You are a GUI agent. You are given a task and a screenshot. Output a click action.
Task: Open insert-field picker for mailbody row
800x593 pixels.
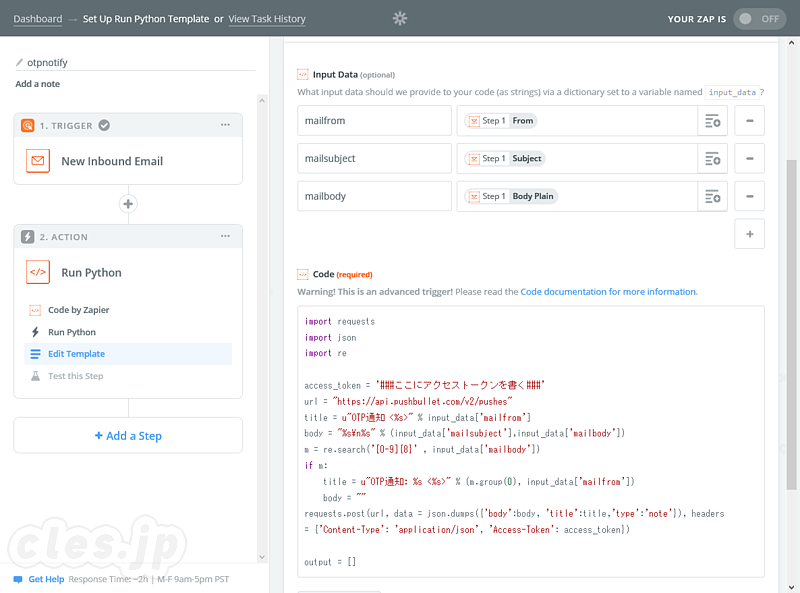pos(712,196)
